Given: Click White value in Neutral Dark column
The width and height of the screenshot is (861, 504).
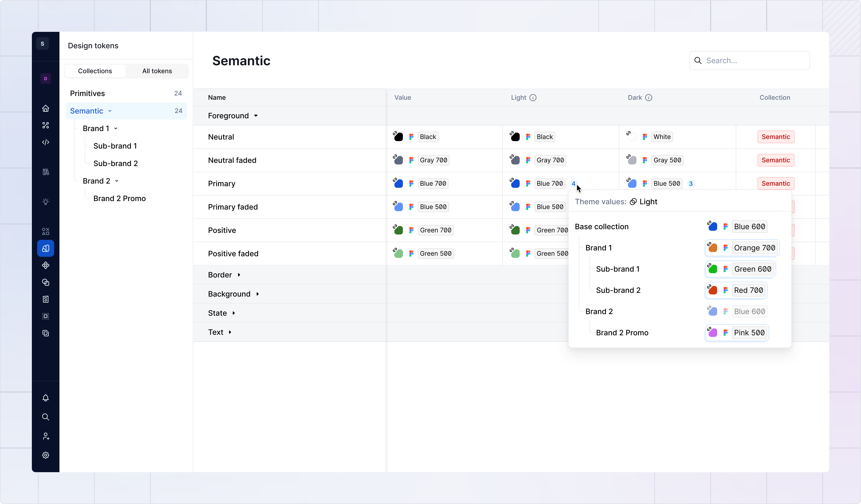Looking at the screenshot, I should point(662,137).
